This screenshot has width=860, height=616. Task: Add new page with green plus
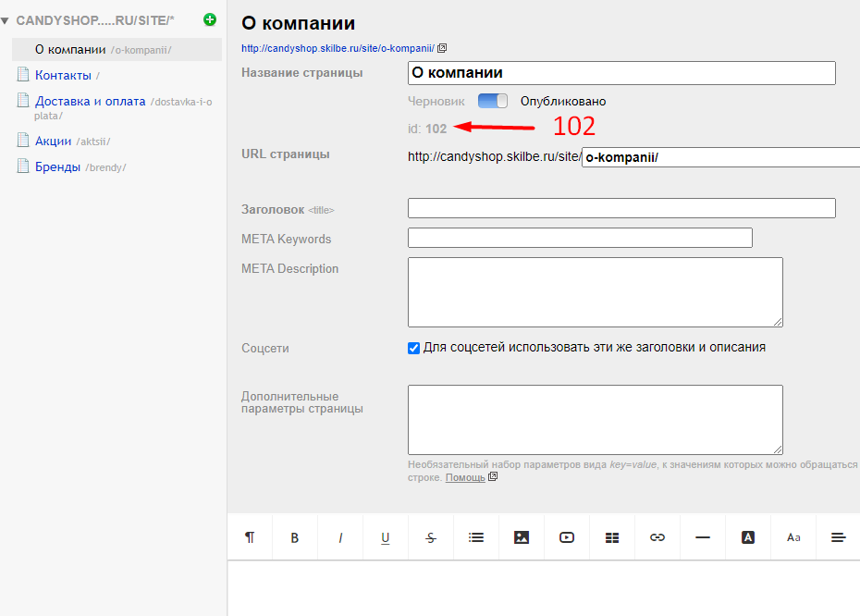coord(210,18)
